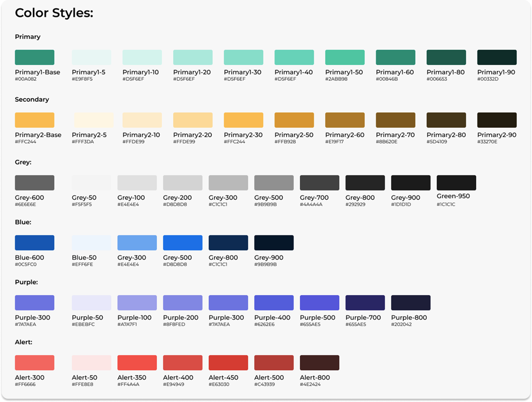Choose the Primary2-90 swatch
Viewport: 532px width, 402px height.
coord(497,120)
